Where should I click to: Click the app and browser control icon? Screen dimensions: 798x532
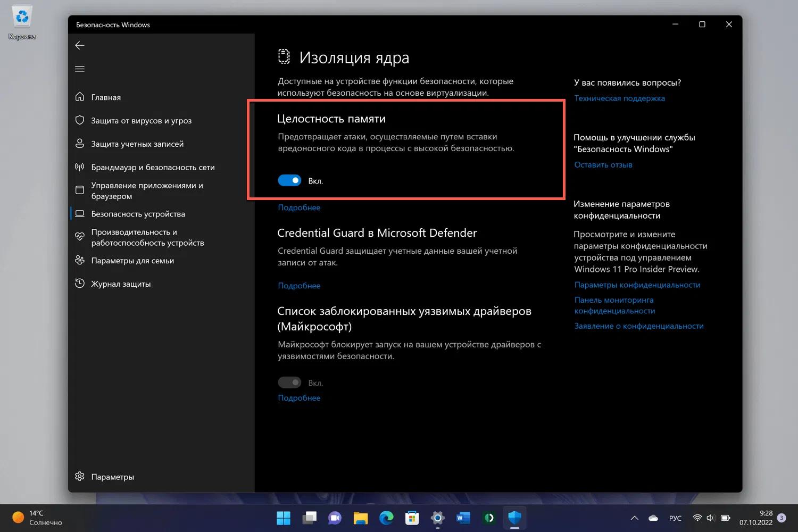(x=80, y=190)
